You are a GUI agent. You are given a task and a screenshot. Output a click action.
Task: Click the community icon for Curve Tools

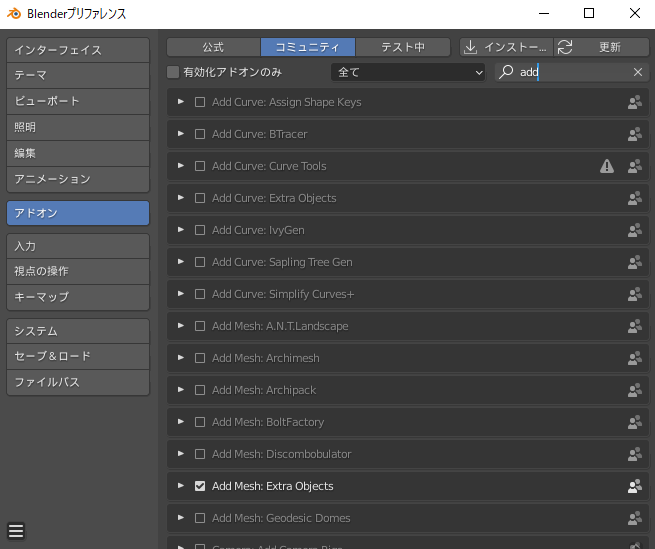coord(635,166)
